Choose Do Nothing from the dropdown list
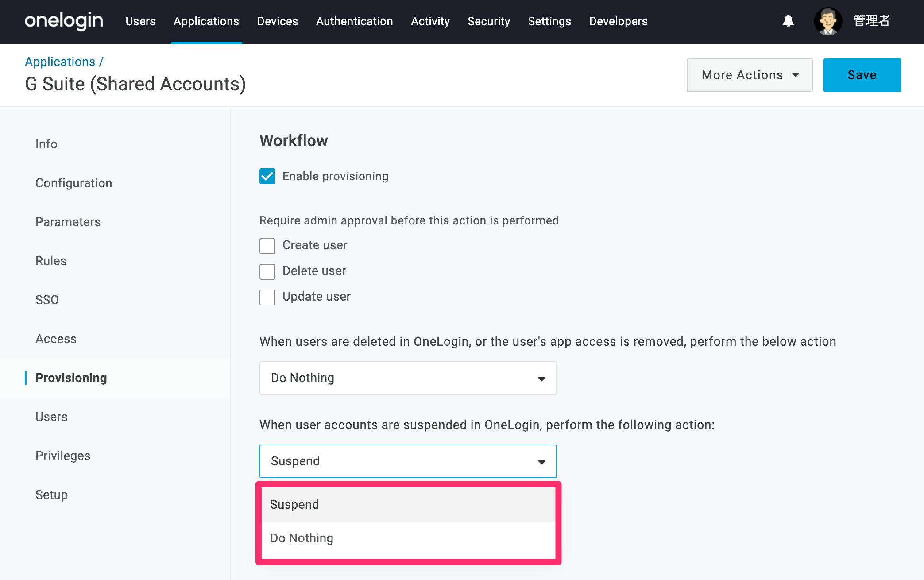 [x=408, y=538]
